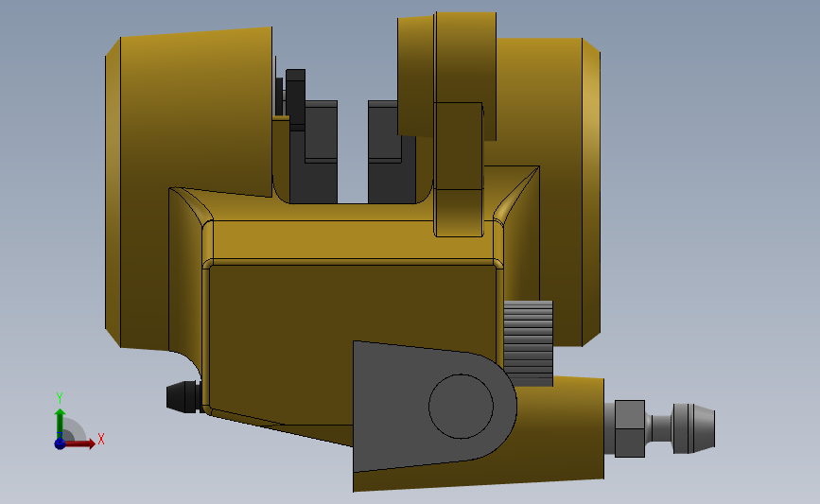Screen dimensions: 820x504
Task: Click the red X axis arrow of the triad
Action: 79,443
